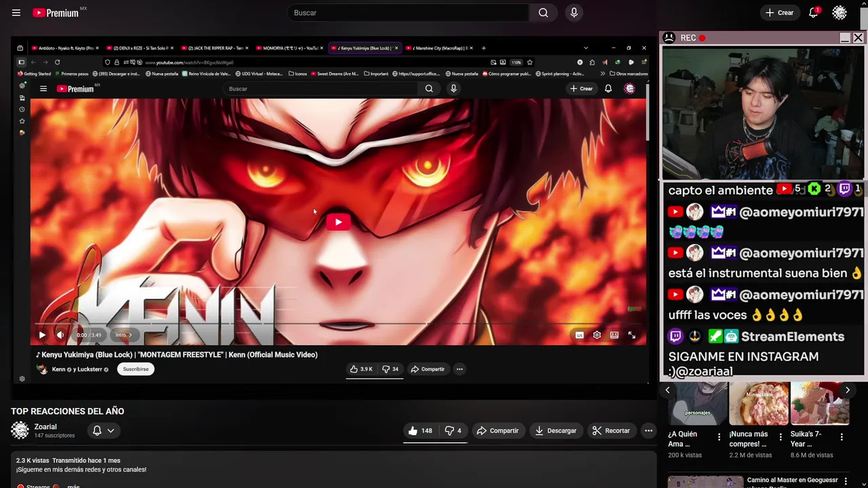Open a new tab with plus button

pos(484,48)
